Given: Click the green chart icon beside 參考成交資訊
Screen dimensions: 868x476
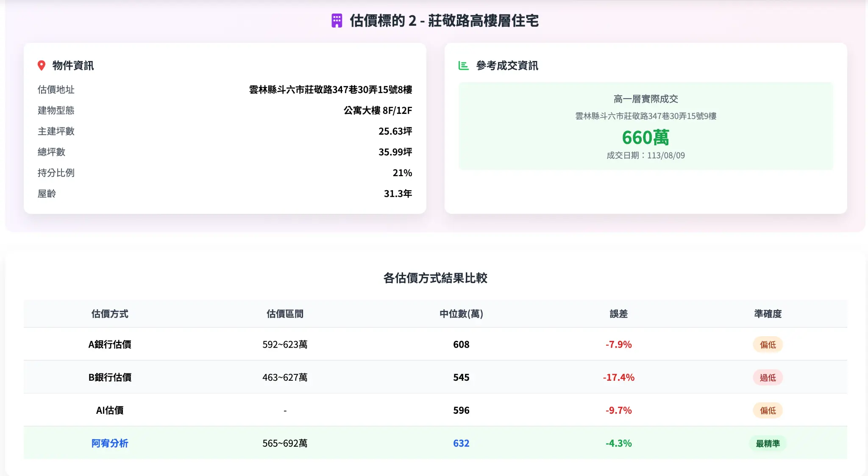Looking at the screenshot, I should (x=463, y=65).
